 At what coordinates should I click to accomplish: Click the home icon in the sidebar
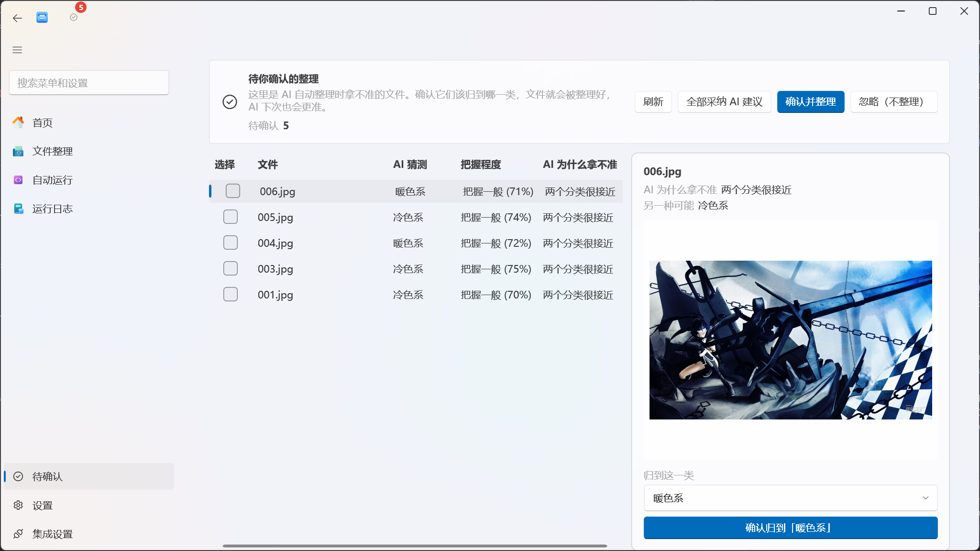coord(18,122)
